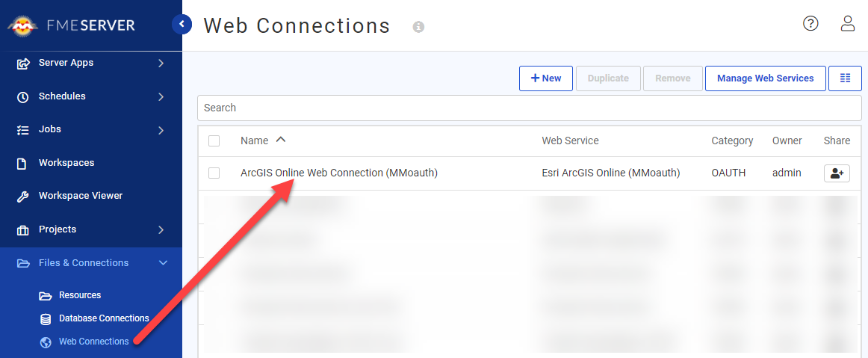868x358 pixels.
Task: Sort by the Web Service column header
Action: (x=570, y=141)
